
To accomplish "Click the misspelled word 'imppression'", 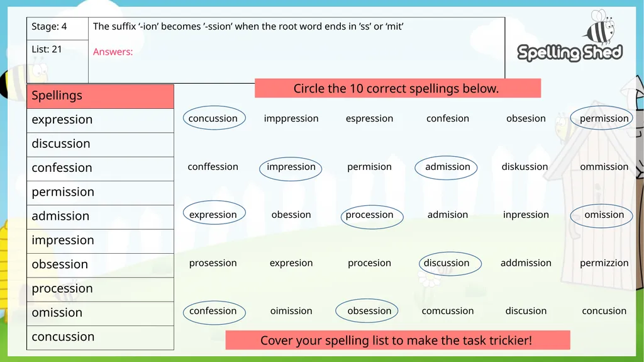I will point(291,118).
